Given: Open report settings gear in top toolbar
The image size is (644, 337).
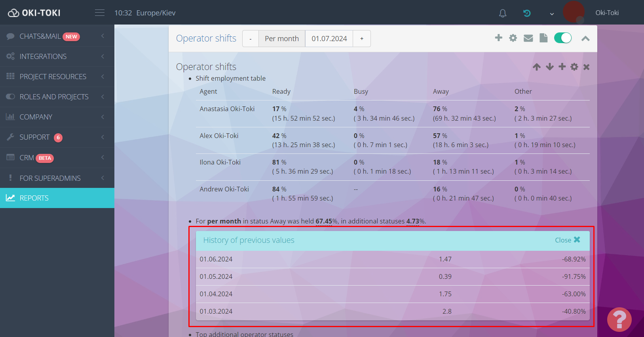Looking at the screenshot, I should pyautogui.click(x=513, y=38).
